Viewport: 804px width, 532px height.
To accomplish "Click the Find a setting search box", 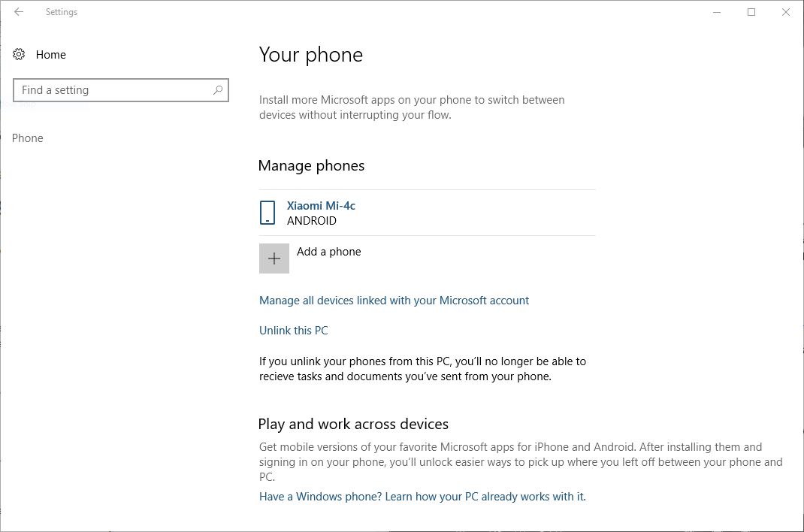I will pos(121,90).
